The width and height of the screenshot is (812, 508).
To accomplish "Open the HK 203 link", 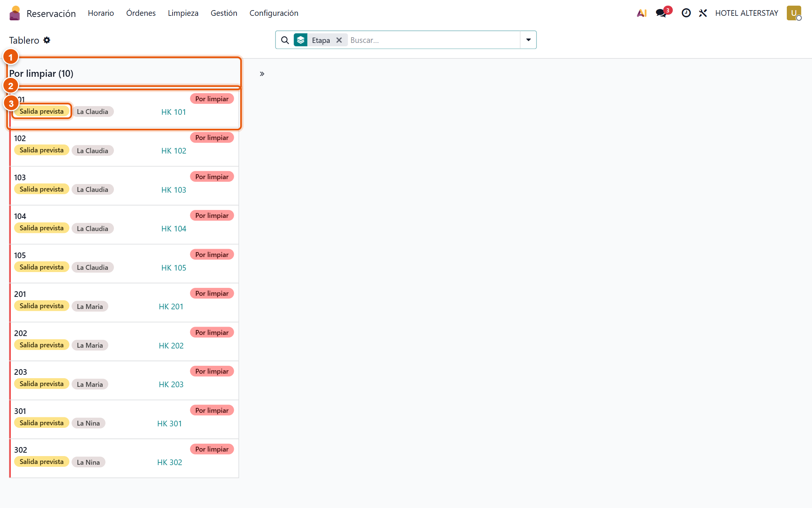I will pos(171,384).
